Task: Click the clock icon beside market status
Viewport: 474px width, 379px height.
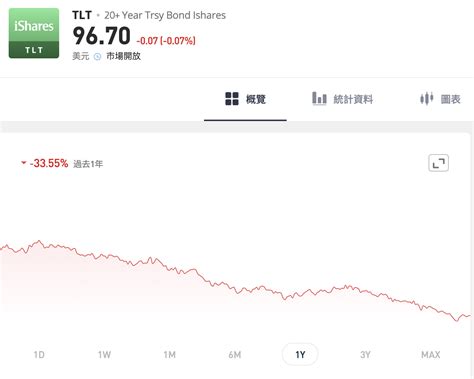Action: point(97,56)
